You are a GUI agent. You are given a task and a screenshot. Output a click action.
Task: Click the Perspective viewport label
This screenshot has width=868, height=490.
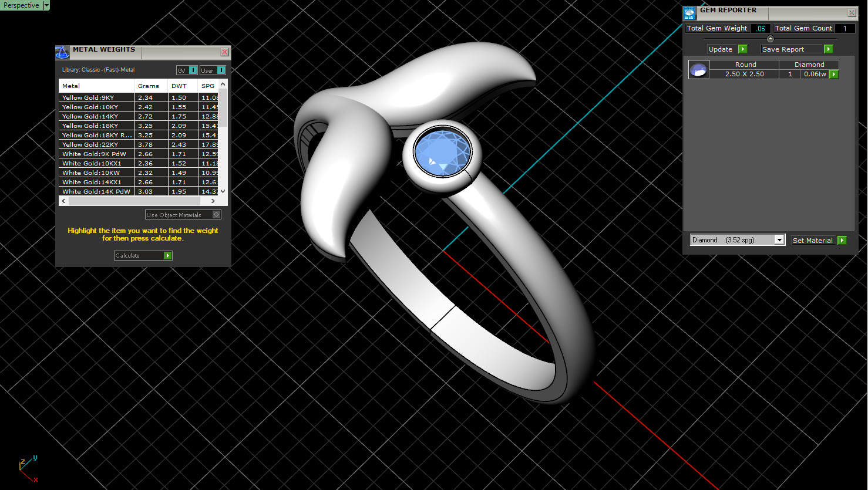click(x=21, y=5)
